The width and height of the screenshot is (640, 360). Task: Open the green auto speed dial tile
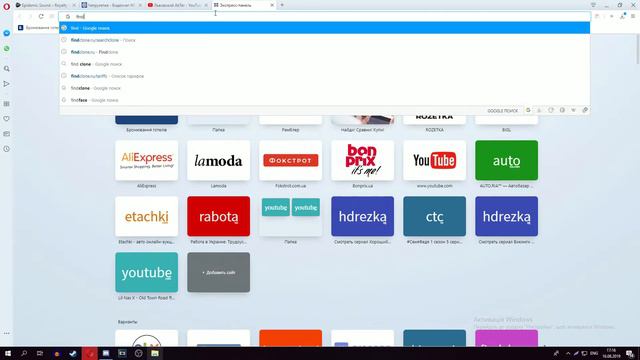click(507, 160)
